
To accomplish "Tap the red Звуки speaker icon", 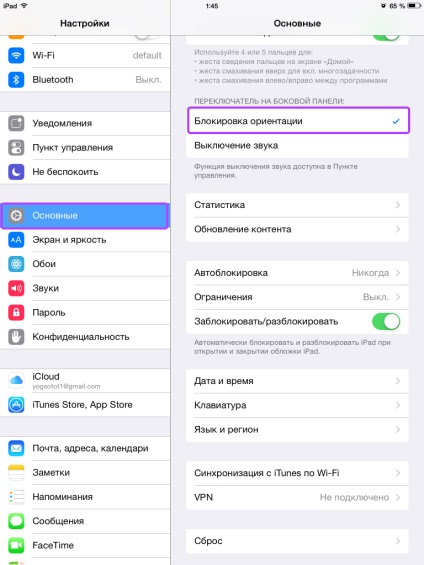I will point(16,288).
